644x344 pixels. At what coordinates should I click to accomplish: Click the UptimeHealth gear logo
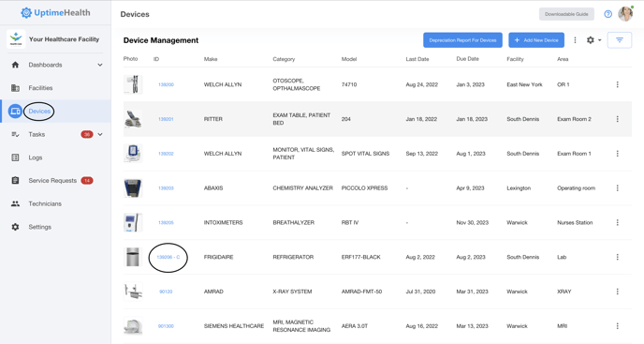(26, 13)
